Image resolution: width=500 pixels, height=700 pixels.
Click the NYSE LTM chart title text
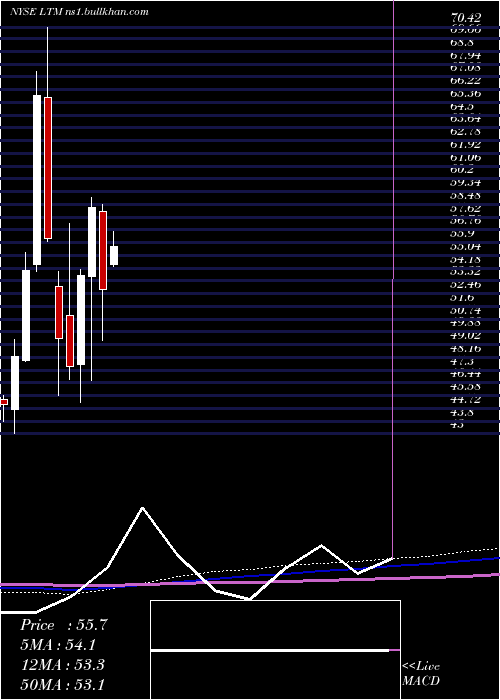79,12
